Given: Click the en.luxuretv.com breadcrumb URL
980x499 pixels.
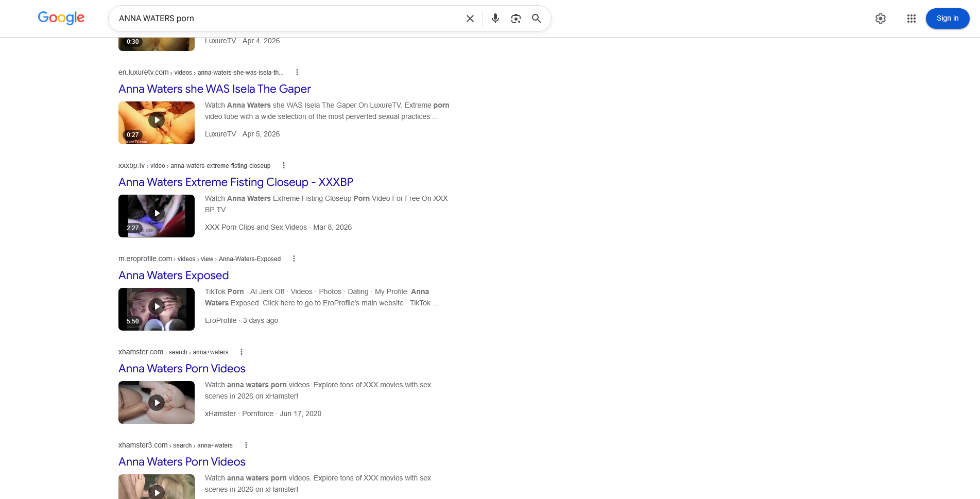Looking at the screenshot, I should [x=201, y=72].
